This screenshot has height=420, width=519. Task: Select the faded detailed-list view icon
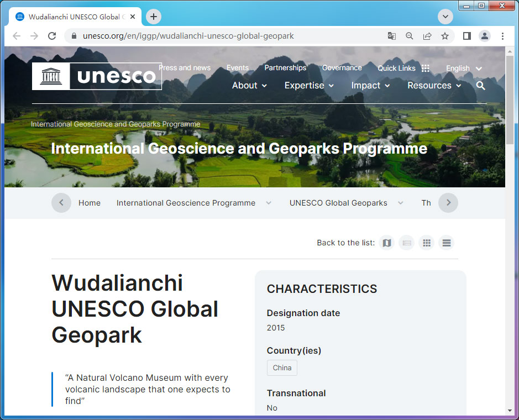click(406, 243)
